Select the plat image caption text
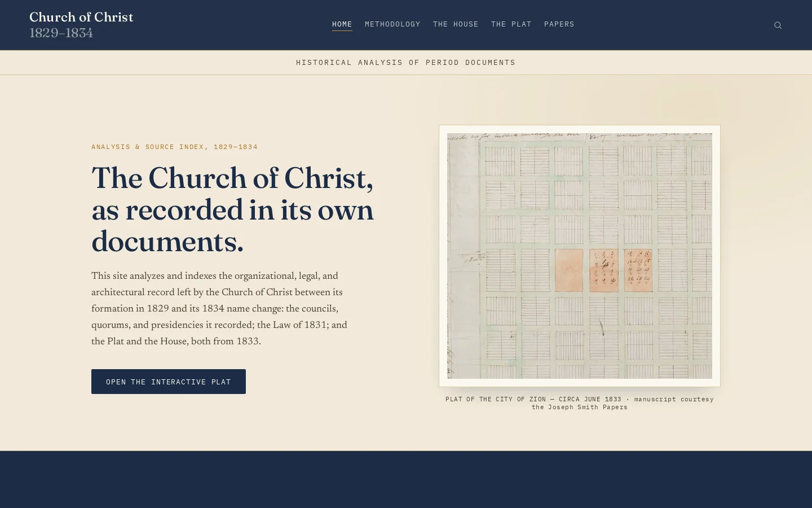Screen dimensions: 812x508 (580, 403)
